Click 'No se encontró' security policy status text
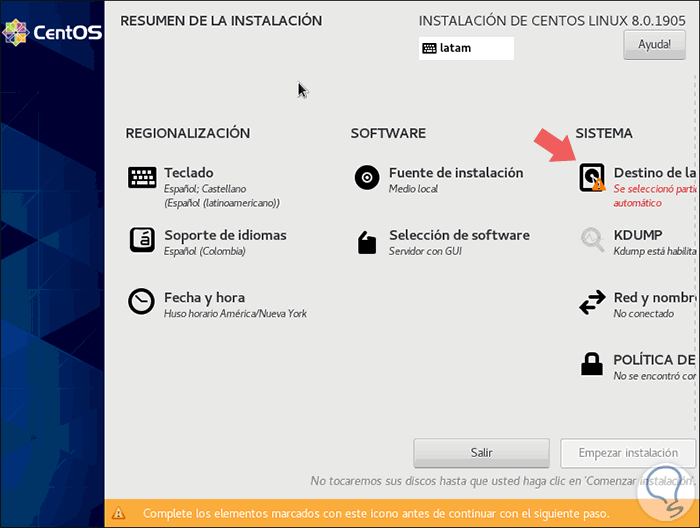The width and height of the screenshot is (700, 528). (x=654, y=376)
